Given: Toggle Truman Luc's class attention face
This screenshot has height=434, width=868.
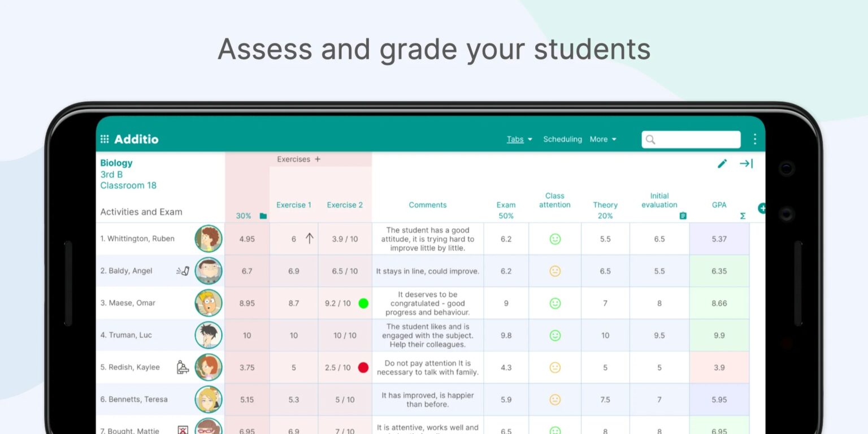Looking at the screenshot, I should click(554, 335).
